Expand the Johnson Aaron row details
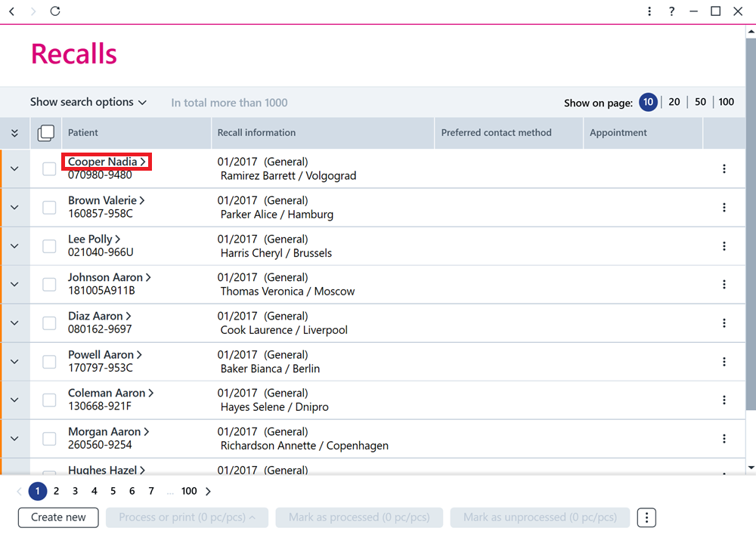This screenshot has width=756, height=534. tap(14, 285)
